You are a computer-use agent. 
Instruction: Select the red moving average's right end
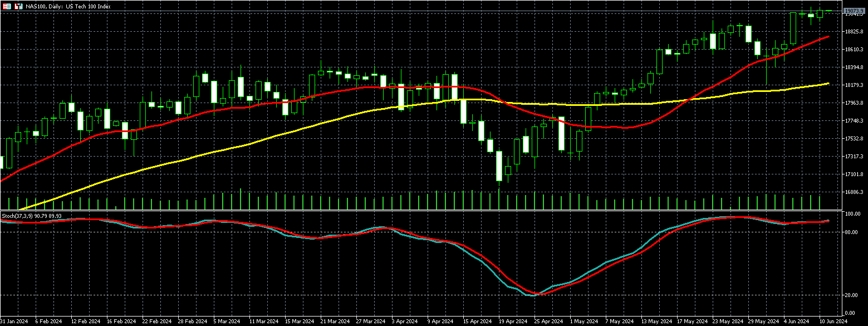point(828,37)
